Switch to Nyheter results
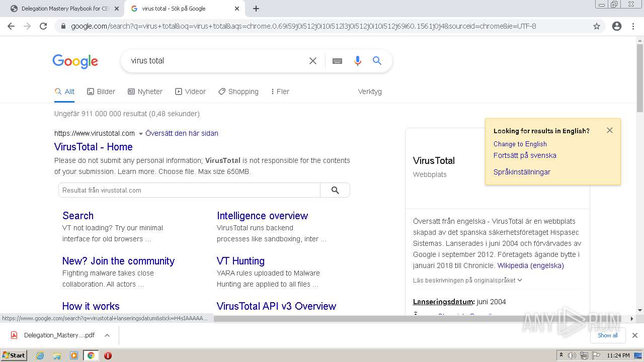644x362 pixels. pos(145,92)
